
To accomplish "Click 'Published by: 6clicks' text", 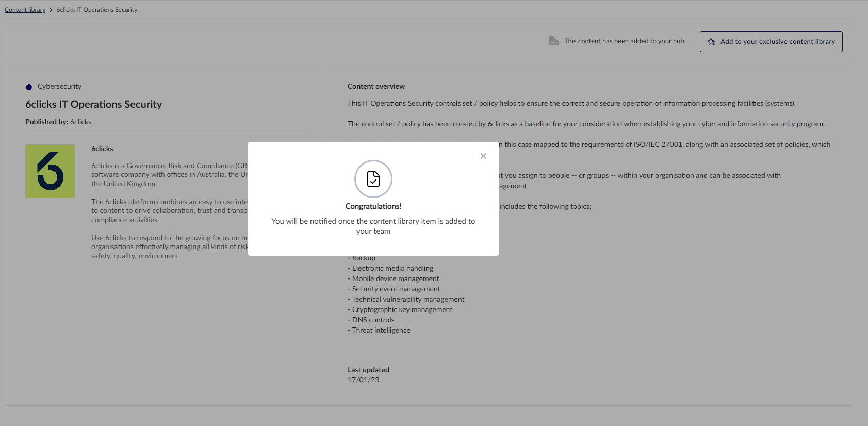I will click(x=58, y=122).
